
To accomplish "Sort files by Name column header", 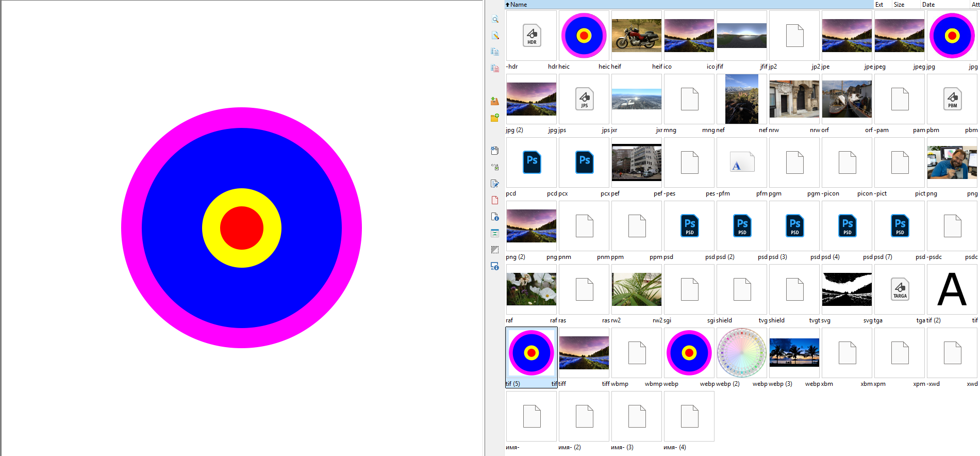I will [x=519, y=5].
